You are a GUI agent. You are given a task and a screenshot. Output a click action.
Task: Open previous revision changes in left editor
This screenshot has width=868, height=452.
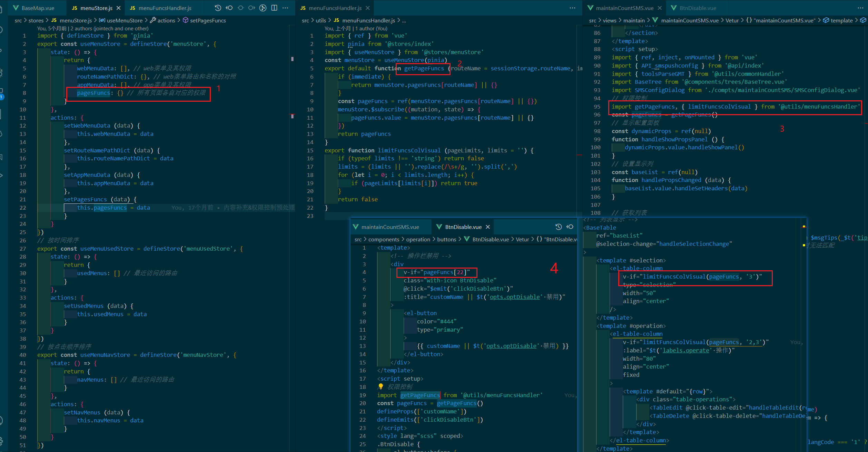229,8
